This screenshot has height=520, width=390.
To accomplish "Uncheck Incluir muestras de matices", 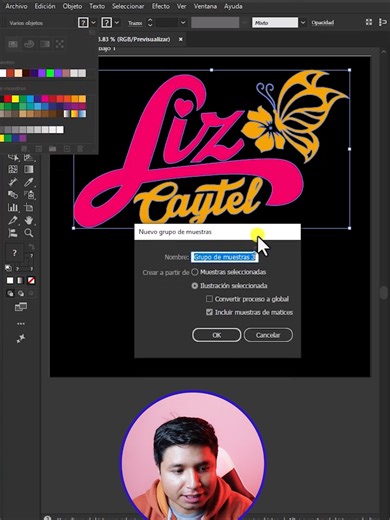I will tap(209, 312).
